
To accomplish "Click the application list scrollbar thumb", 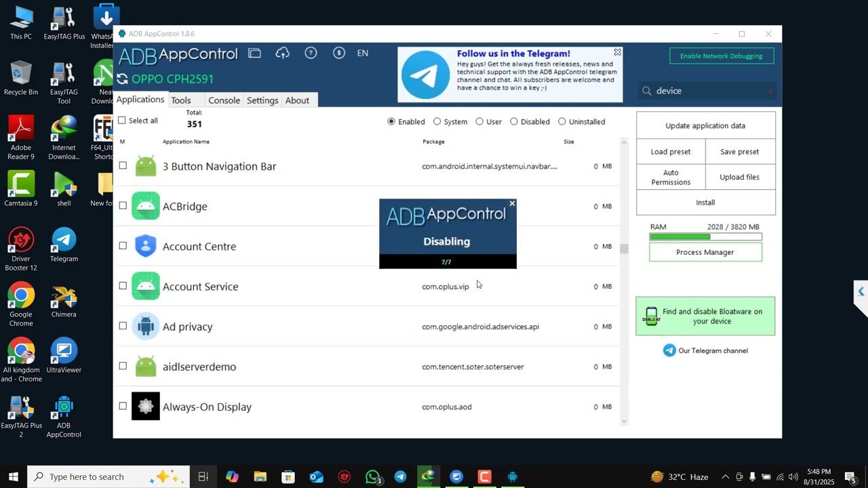I will point(624,249).
